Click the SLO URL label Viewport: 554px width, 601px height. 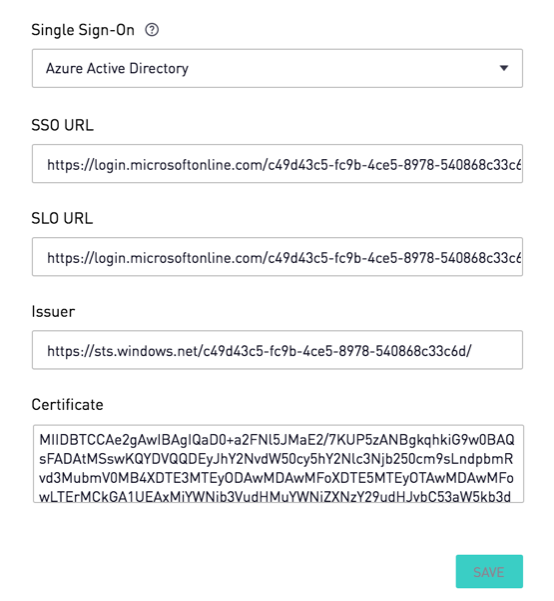(x=62, y=218)
